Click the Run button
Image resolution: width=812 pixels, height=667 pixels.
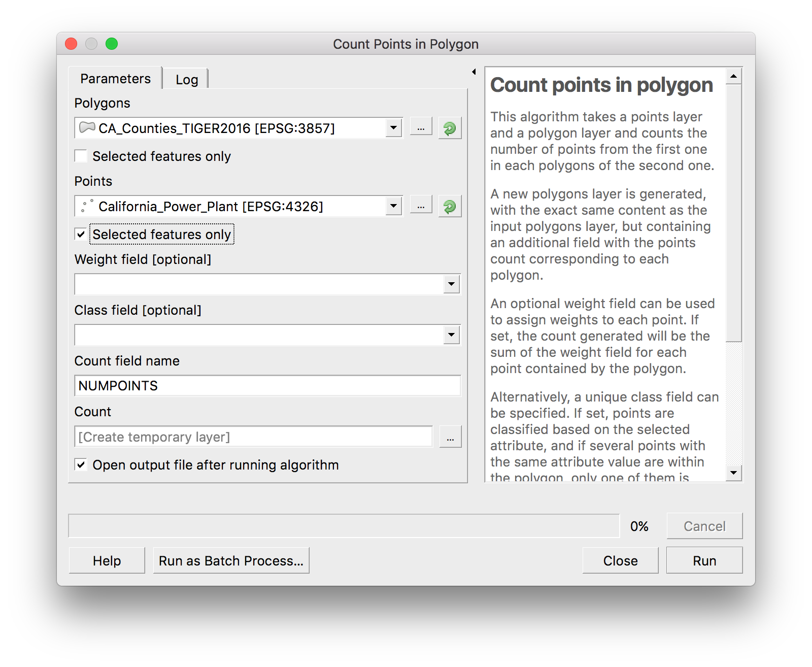point(704,560)
